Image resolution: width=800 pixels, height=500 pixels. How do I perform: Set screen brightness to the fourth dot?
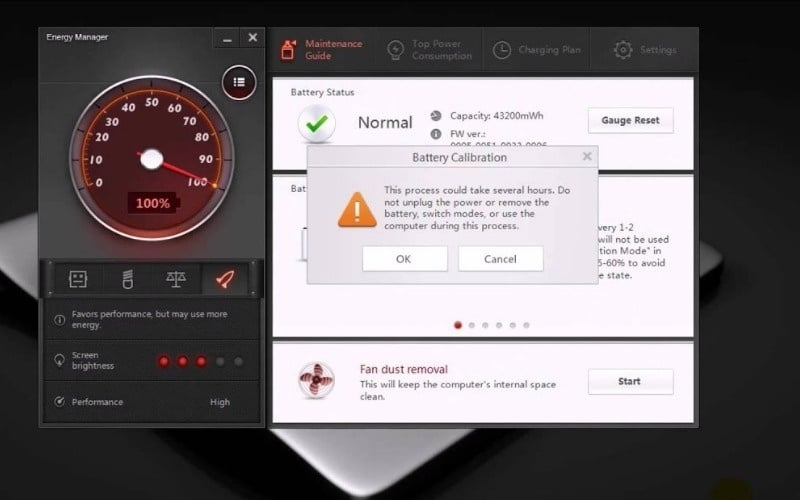[x=220, y=361]
